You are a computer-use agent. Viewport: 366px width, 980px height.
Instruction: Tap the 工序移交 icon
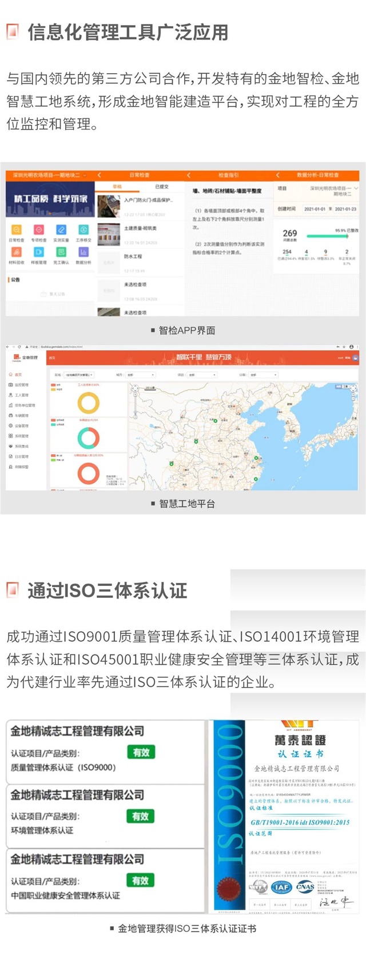(x=83, y=230)
